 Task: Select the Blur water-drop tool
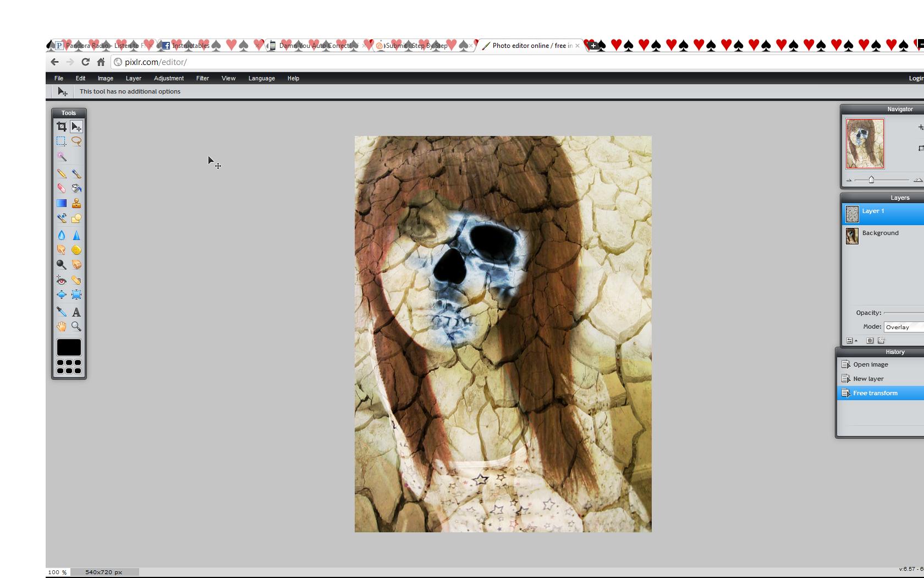click(62, 235)
